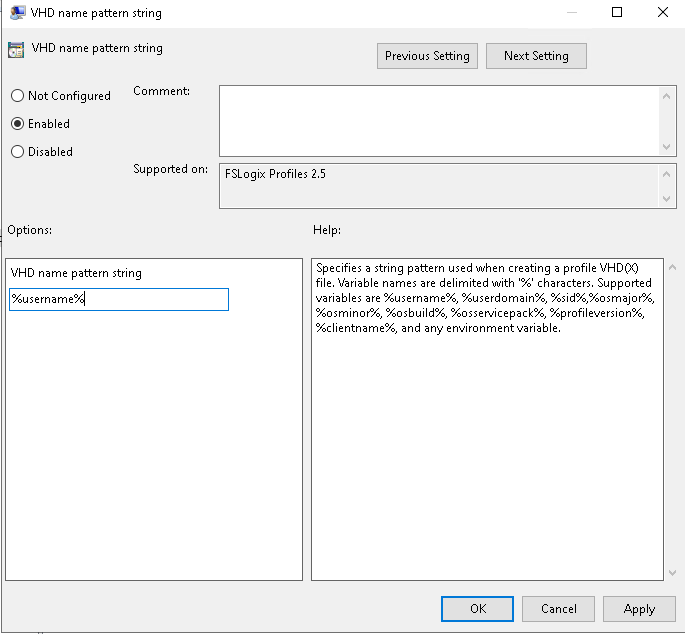Select the Disabled radio button

click(17, 152)
